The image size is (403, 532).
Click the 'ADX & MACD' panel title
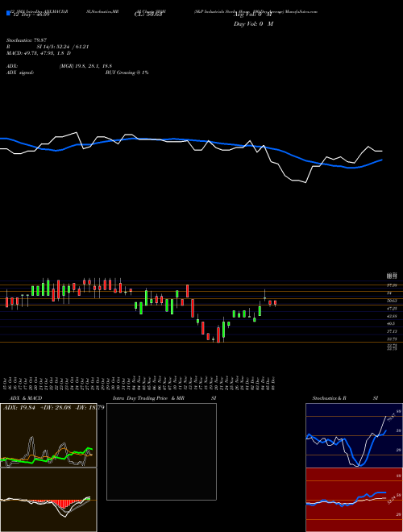tap(26, 398)
